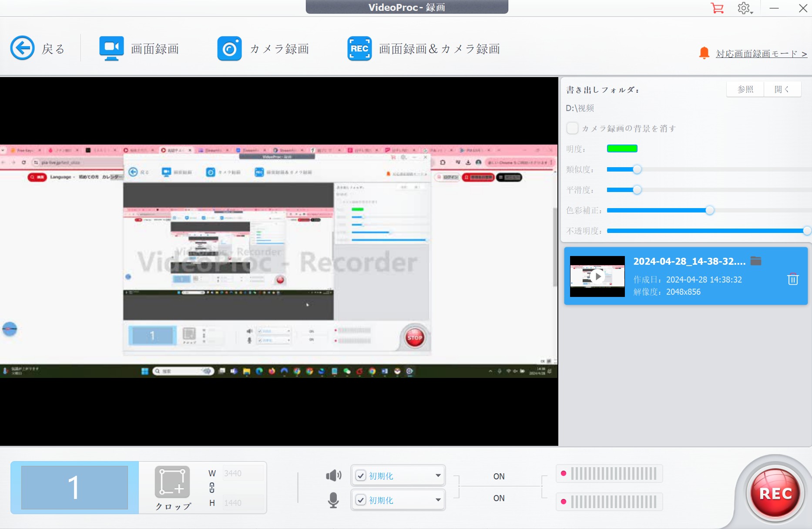Screen dimensions: 812x529
Task: Toggle the microphone device 初期化 checkbox
Action: pyautogui.click(x=361, y=500)
